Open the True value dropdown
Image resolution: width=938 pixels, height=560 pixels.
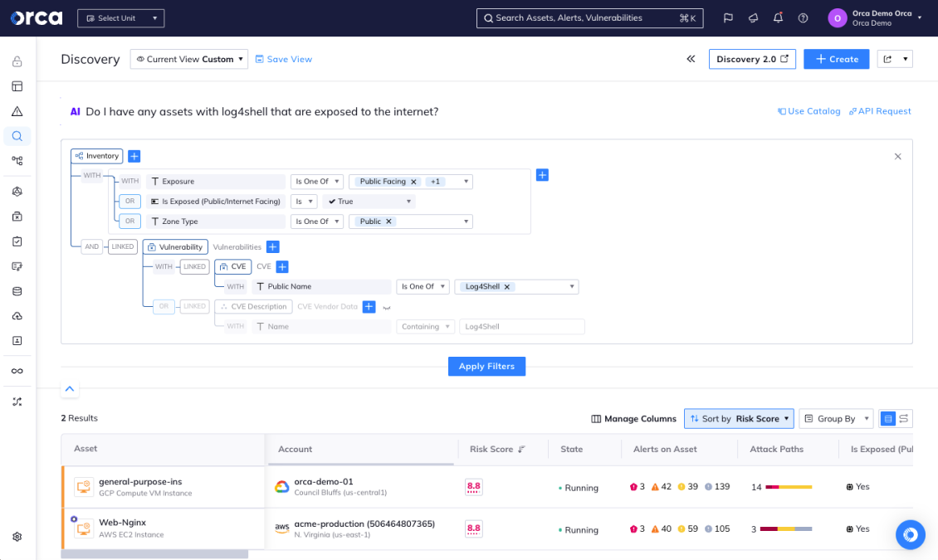(x=369, y=202)
